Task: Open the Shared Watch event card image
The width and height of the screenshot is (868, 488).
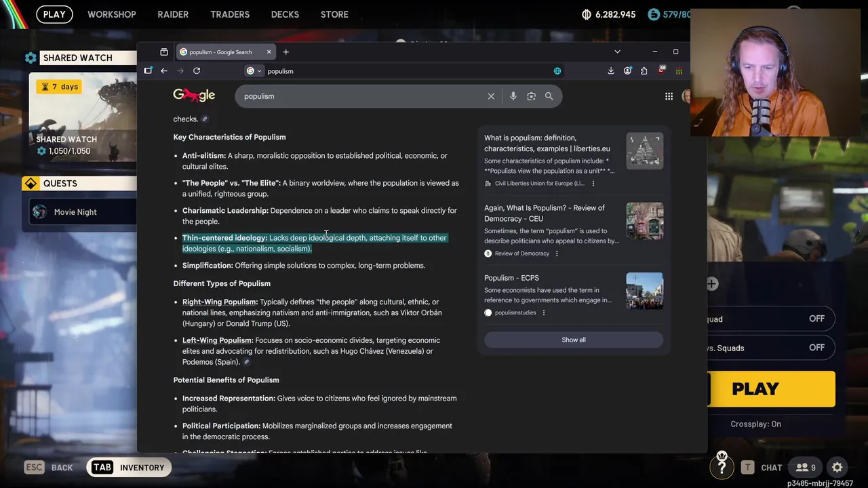Action: [x=83, y=118]
